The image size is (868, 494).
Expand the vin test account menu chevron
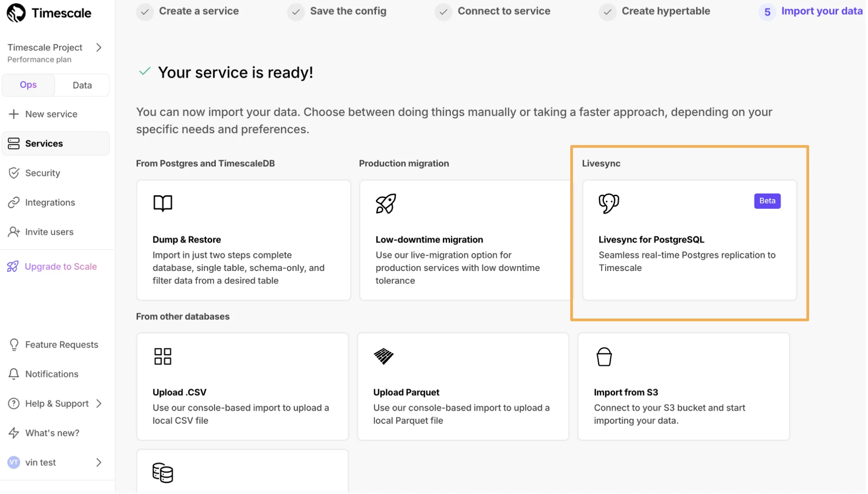[99, 462]
